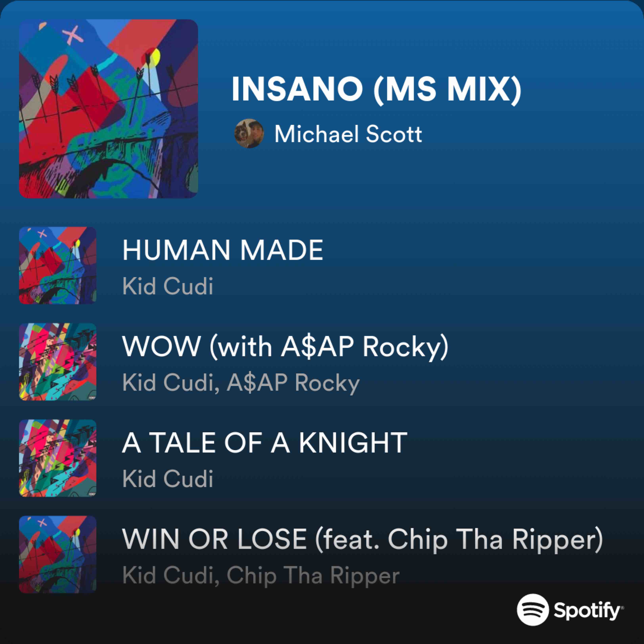Click the large INSANO playlist cover art

pos(108,109)
